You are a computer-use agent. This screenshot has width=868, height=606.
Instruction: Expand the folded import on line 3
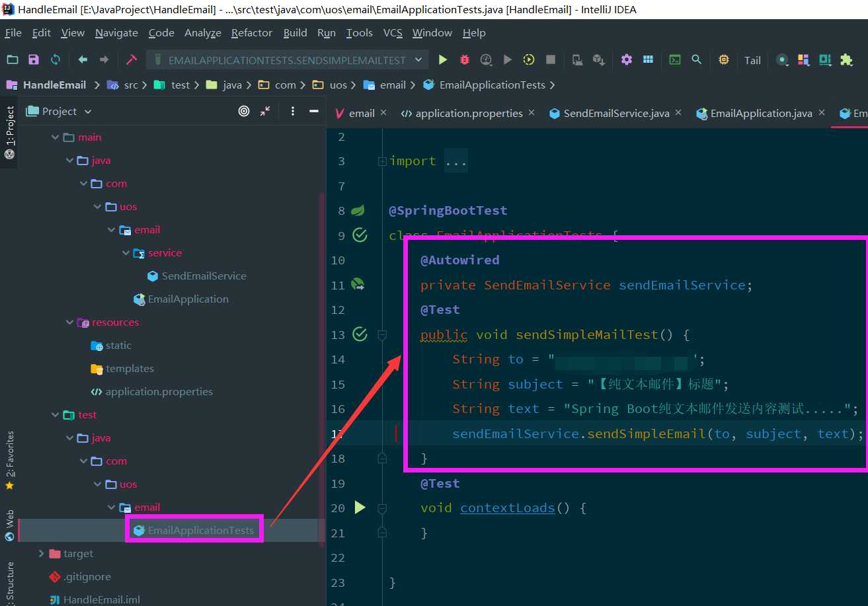[x=382, y=161]
